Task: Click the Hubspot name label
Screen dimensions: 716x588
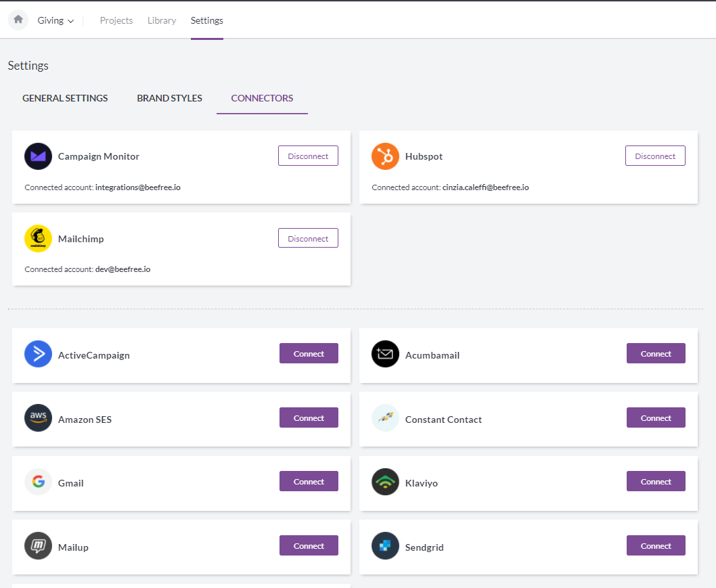Action: point(424,156)
